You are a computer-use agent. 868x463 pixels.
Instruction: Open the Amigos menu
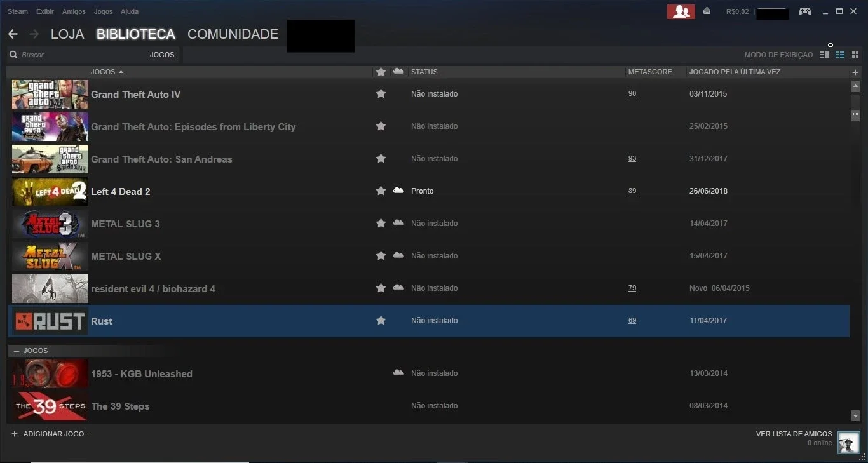pyautogui.click(x=74, y=11)
